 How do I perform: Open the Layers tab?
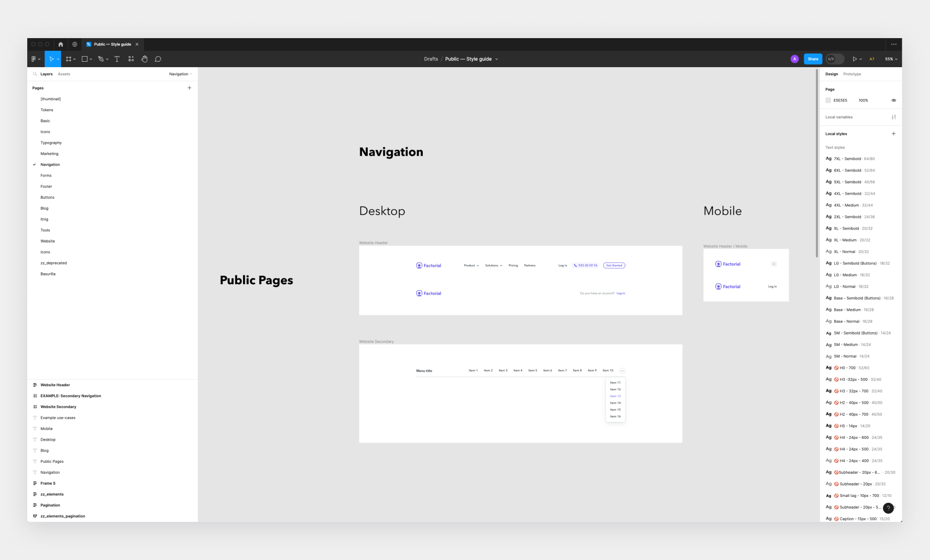coord(46,74)
